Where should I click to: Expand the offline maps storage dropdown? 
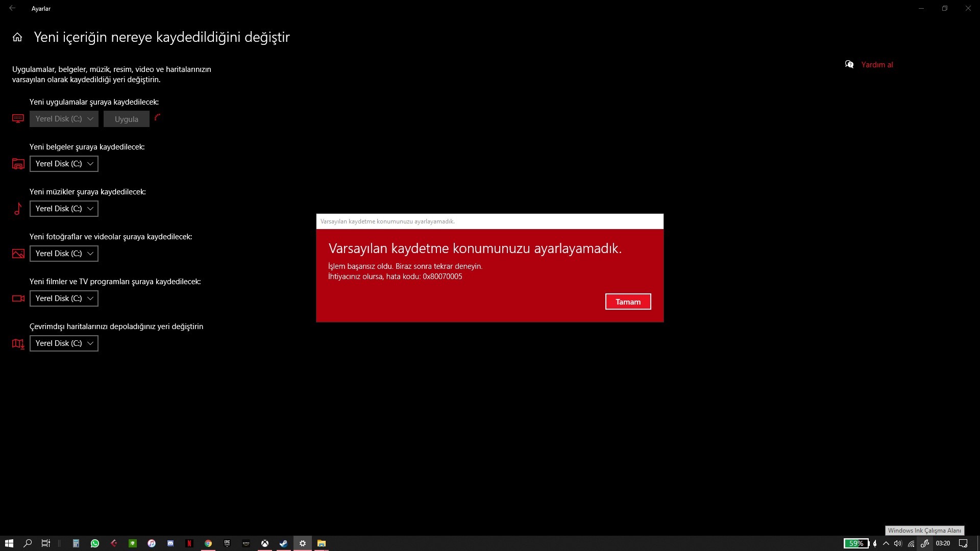[64, 343]
